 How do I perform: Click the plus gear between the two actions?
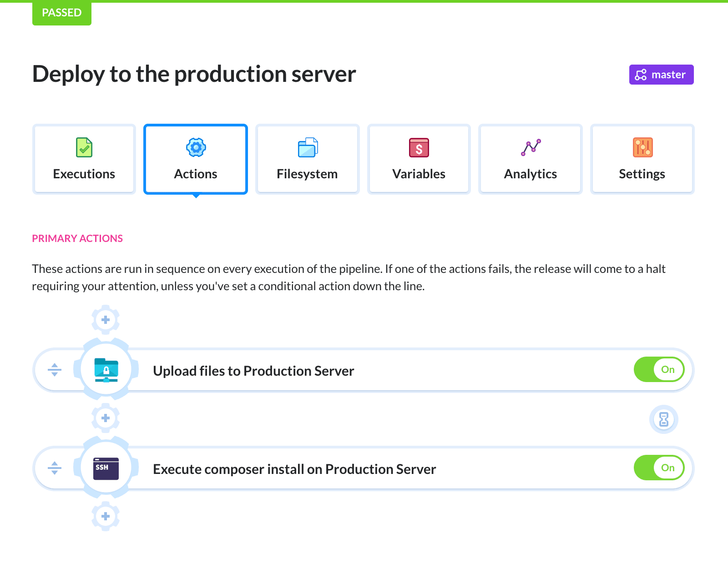pos(106,418)
